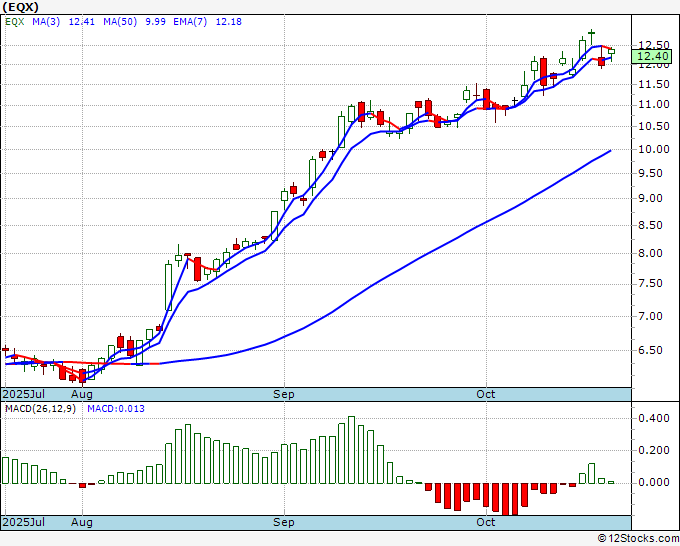Screen dimensions: 680x546
Task: Click the 11.50 price axis label
Action: (x=654, y=84)
